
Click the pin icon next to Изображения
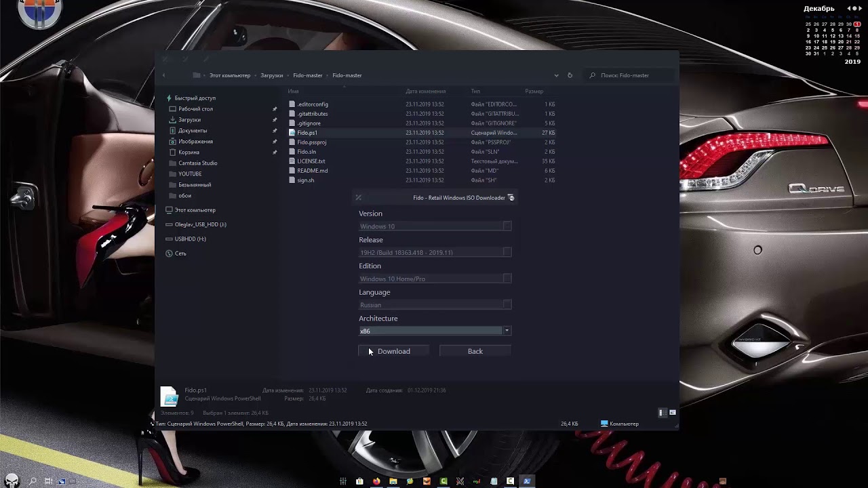[x=275, y=142]
